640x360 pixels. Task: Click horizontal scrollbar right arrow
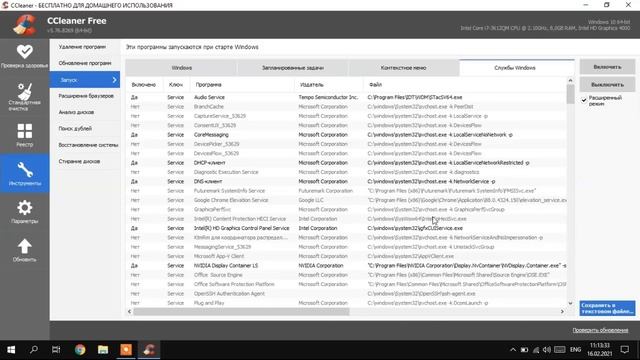click(x=562, y=311)
